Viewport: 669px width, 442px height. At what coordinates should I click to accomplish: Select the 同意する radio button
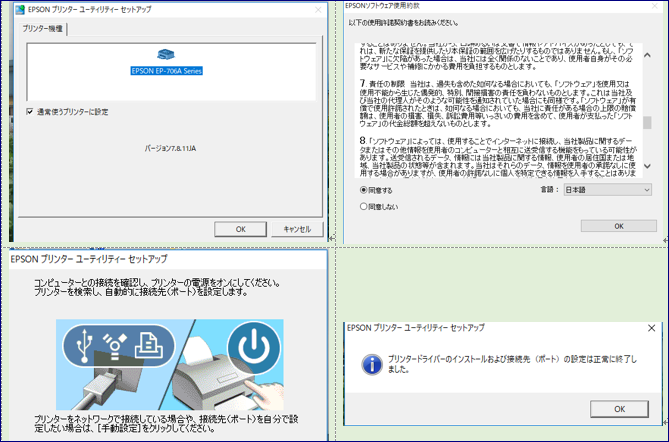pos(364,190)
